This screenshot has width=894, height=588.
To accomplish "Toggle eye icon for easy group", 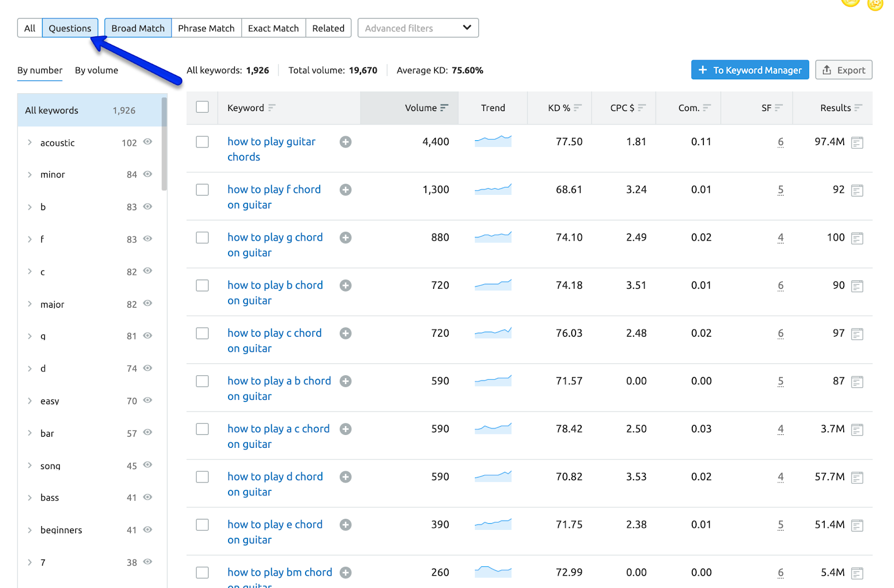I will (x=148, y=400).
